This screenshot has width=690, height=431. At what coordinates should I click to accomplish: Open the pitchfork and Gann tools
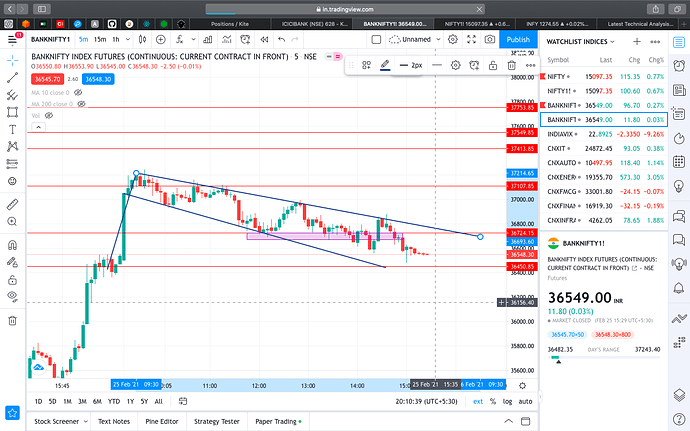pyautogui.click(x=12, y=95)
